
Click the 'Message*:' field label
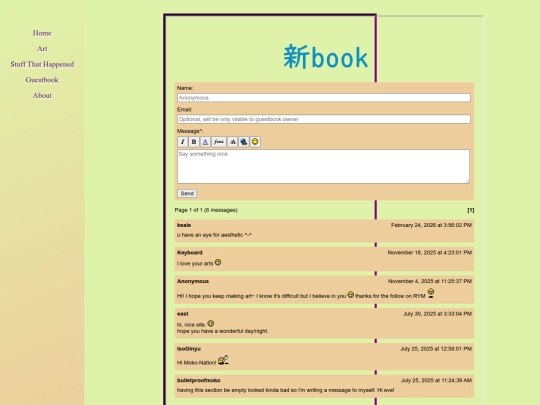pos(190,131)
